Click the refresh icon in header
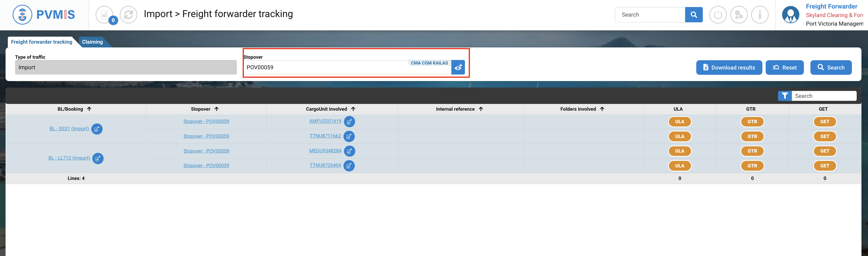Image resolution: width=868 pixels, height=256 pixels. point(128,15)
